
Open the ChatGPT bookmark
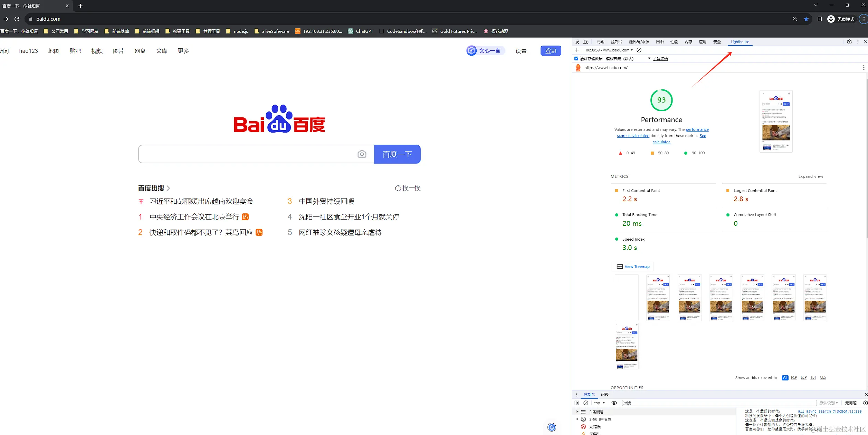(361, 31)
